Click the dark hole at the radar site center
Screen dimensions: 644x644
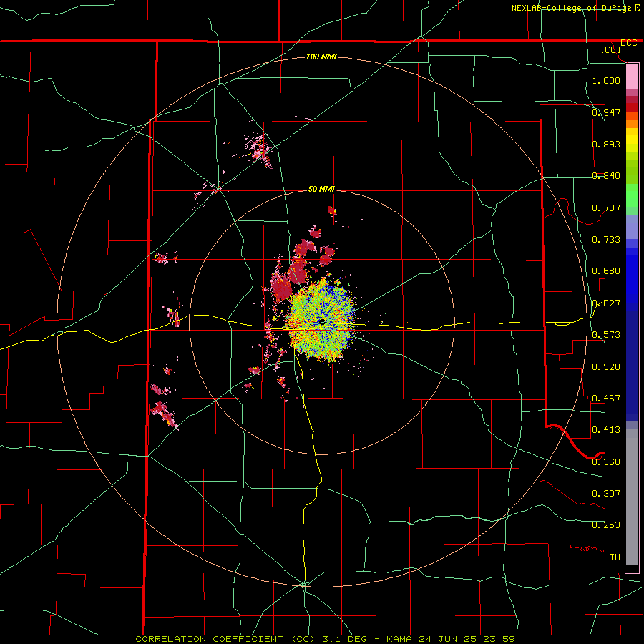(321, 321)
